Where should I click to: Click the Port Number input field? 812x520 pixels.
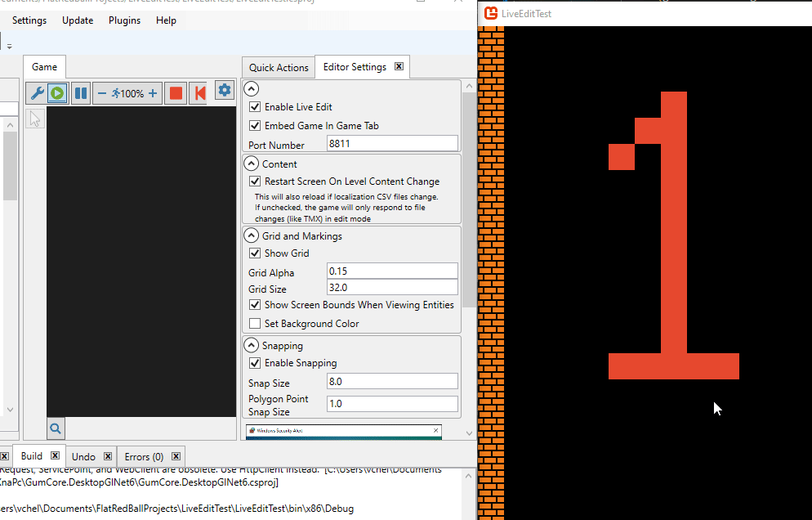point(392,144)
